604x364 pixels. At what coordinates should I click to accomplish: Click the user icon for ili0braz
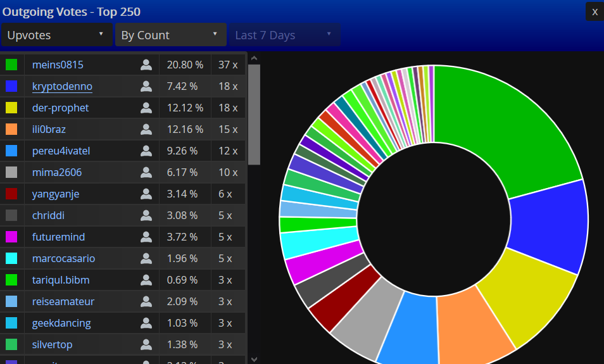(146, 129)
